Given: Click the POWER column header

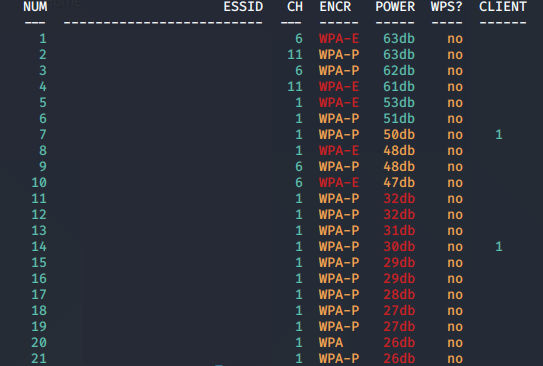Looking at the screenshot, I should pyautogui.click(x=395, y=7).
